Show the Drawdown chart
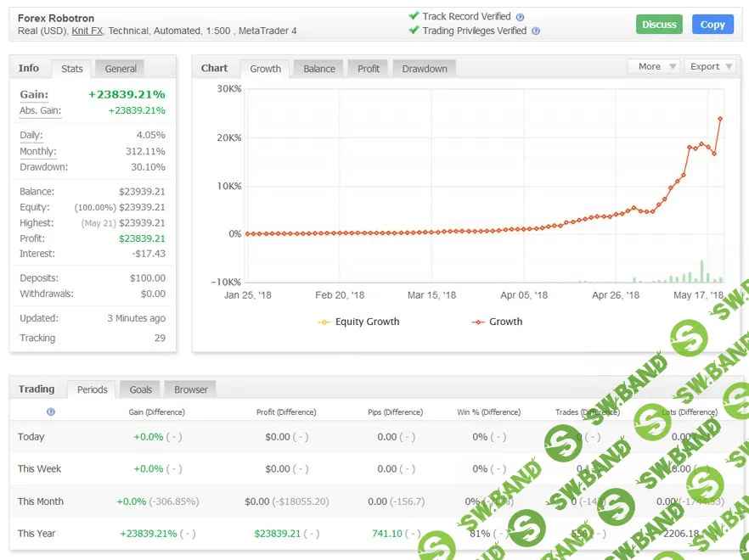Image resolution: width=749 pixels, height=560 pixels. [x=424, y=68]
